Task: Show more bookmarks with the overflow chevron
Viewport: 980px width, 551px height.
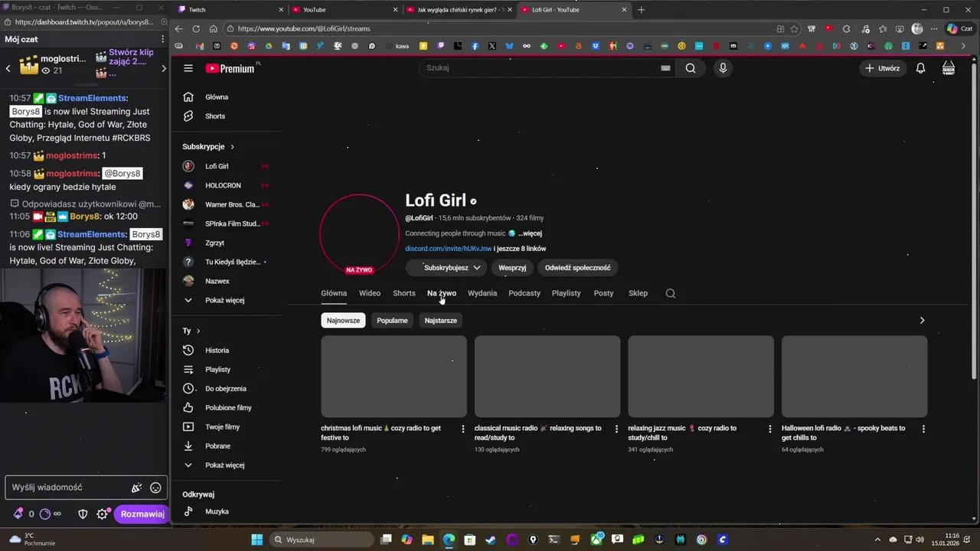Action: [963, 46]
